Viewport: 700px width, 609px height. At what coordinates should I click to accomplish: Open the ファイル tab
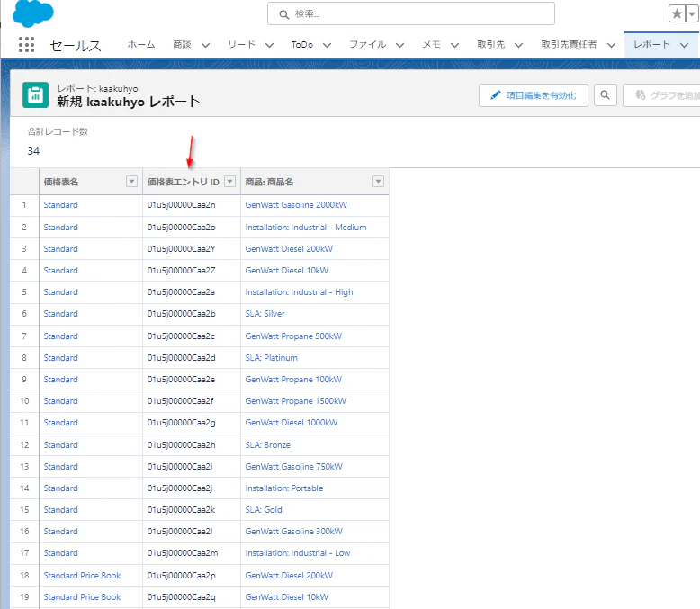(x=368, y=45)
